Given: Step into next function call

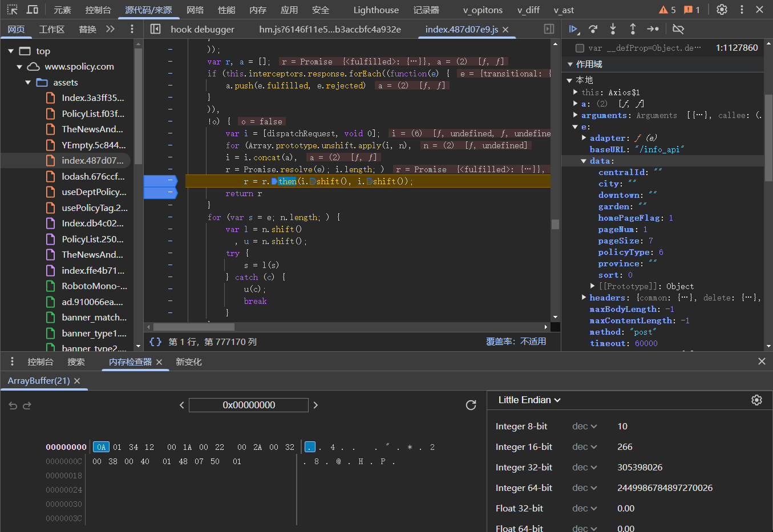Looking at the screenshot, I should coord(613,29).
